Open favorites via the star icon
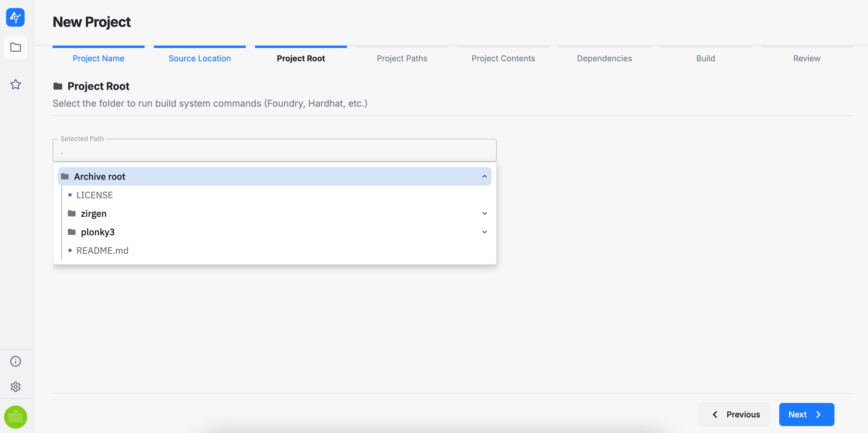This screenshot has height=433, width=868. (16, 84)
